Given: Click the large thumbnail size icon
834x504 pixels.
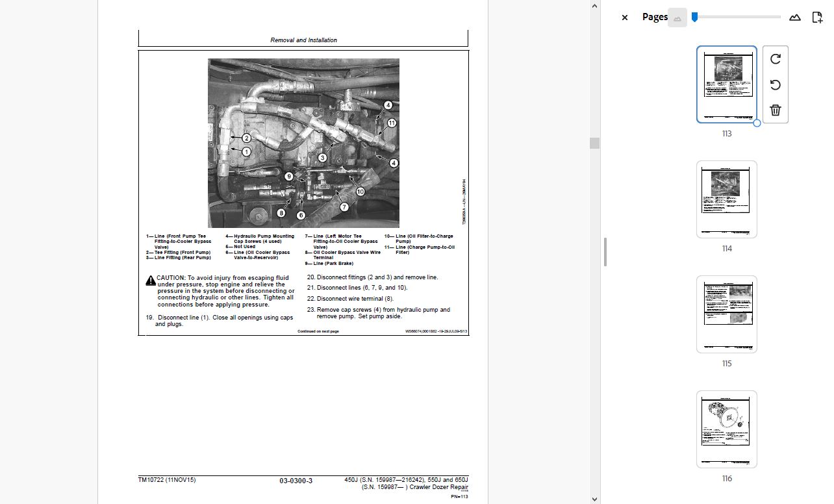Looking at the screenshot, I should coord(795,18).
